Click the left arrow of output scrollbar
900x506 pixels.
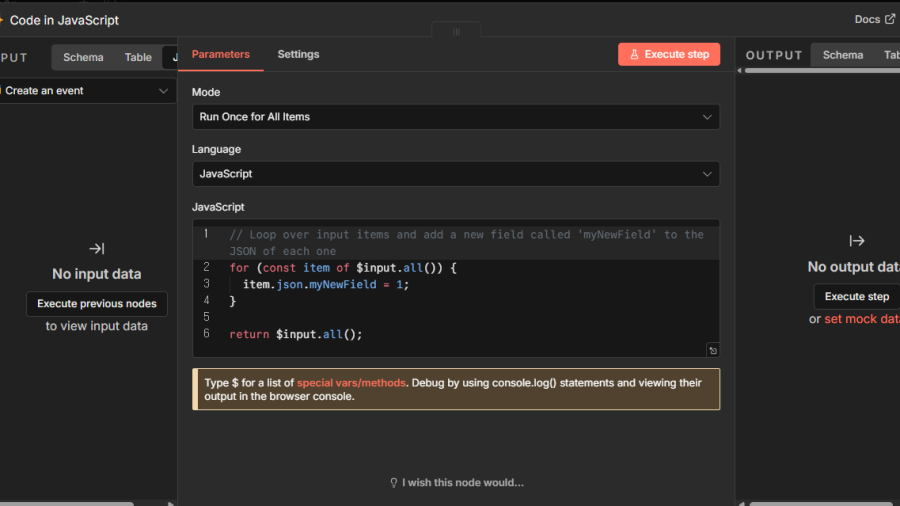pos(741,71)
